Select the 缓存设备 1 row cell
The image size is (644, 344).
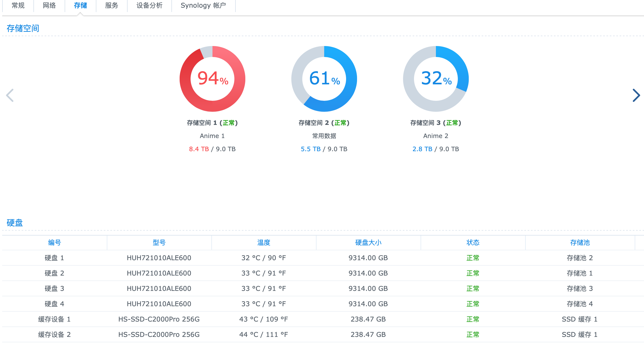point(54,319)
